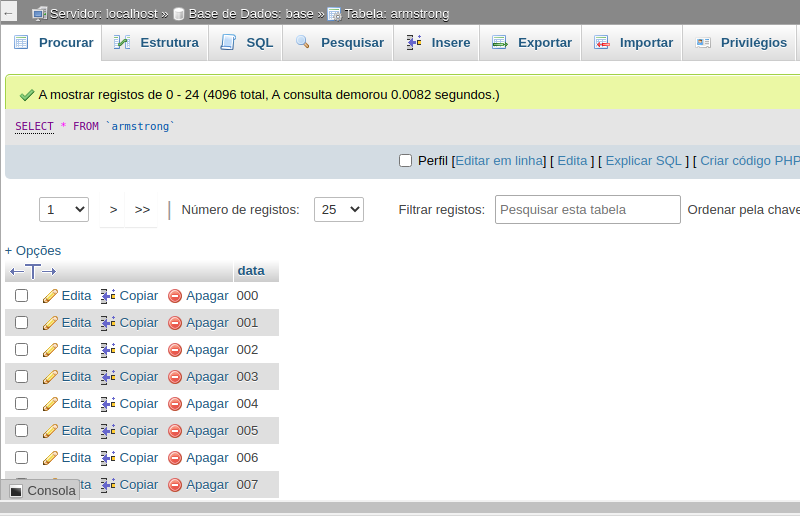800x516 pixels.
Task: Switch to the Estrutura tab
Action: (156, 43)
